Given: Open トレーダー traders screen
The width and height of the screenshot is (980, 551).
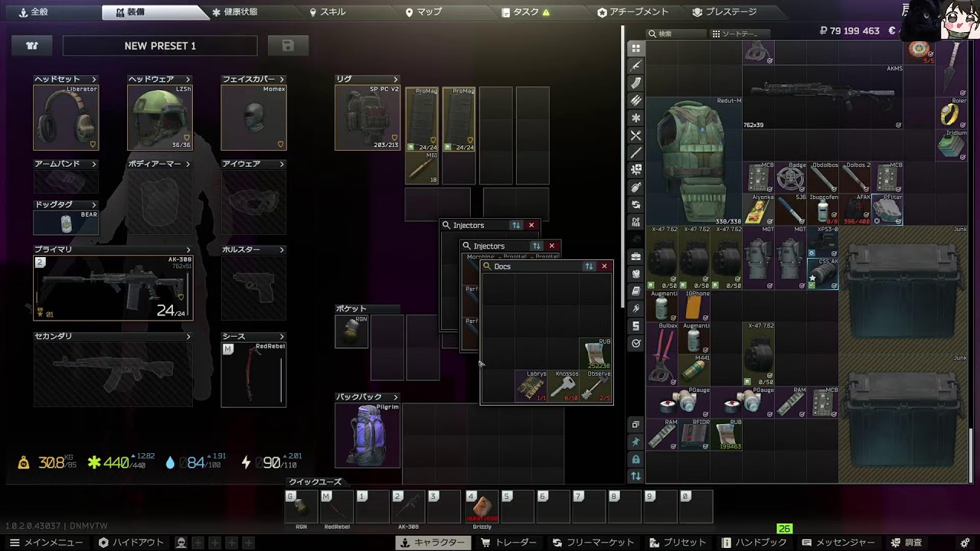Looking at the screenshot, I should 508,543.
